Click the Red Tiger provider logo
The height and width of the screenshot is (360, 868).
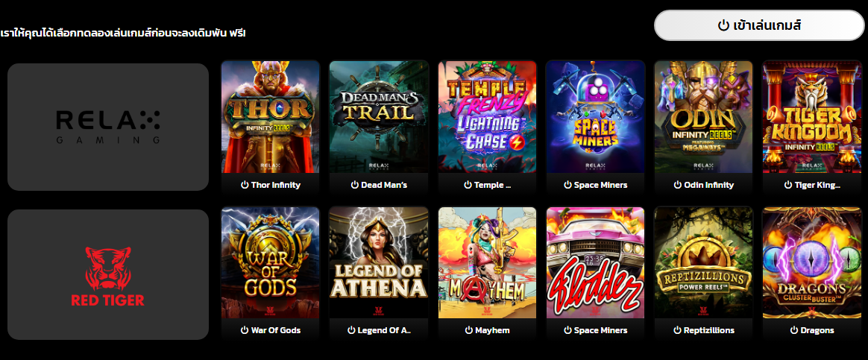tap(108, 274)
